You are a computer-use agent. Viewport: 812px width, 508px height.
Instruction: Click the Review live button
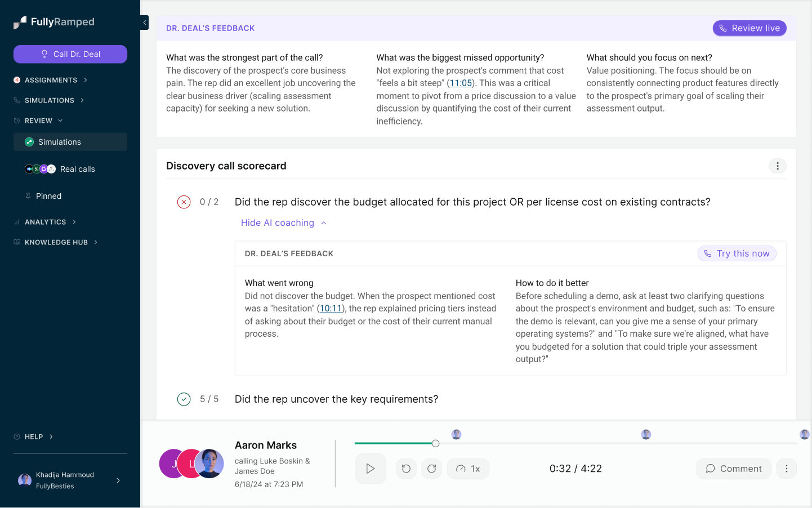point(749,28)
